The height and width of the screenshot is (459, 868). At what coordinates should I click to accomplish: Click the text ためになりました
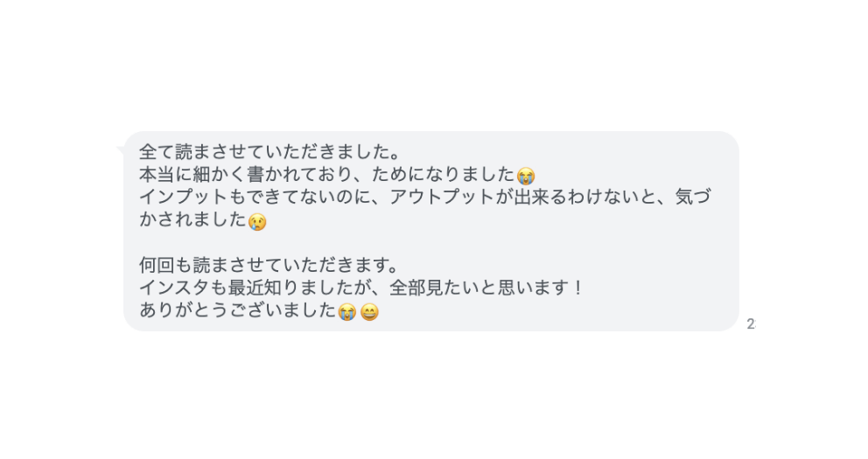444,174
